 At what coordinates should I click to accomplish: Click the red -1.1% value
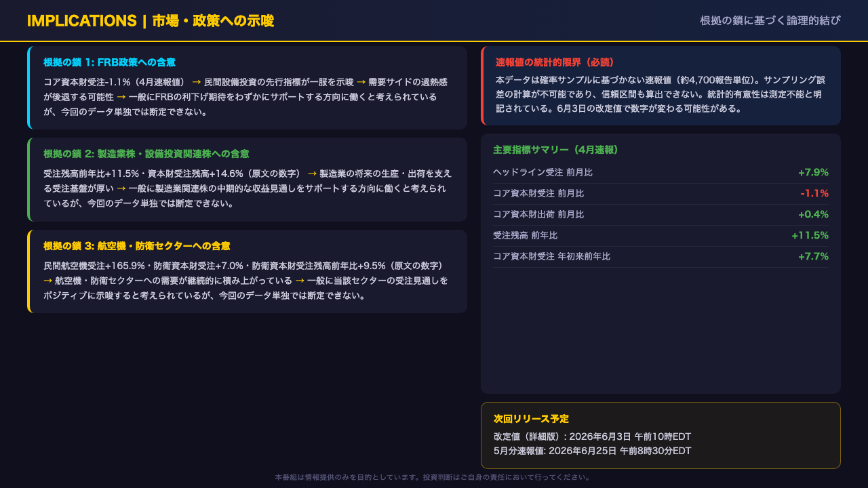(814, 193)
